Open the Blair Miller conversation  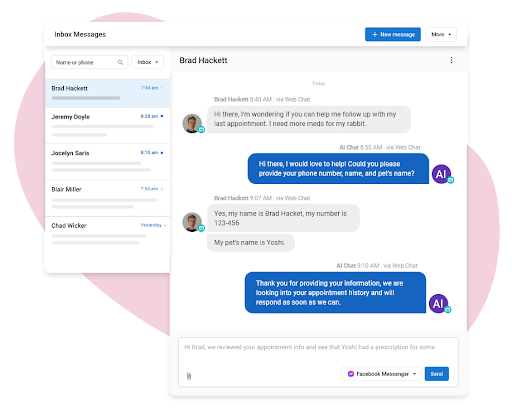pyautogui.click(x=108, y=198)
